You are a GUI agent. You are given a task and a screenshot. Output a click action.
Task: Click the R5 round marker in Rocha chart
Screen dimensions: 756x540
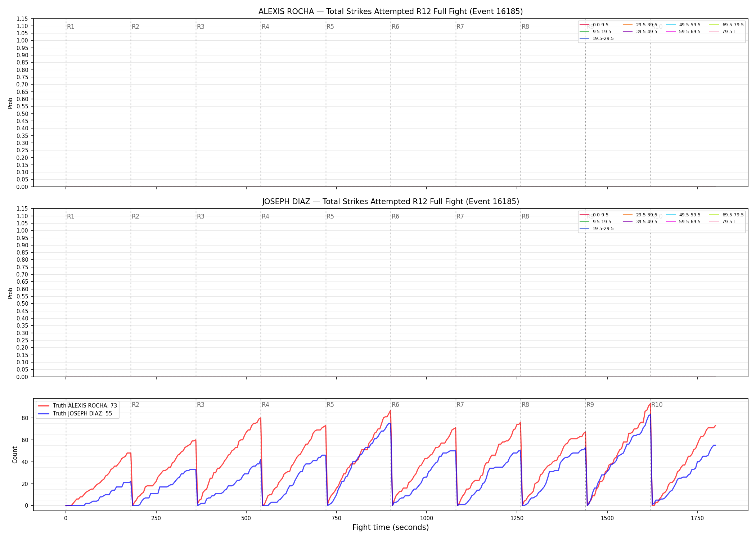click(330, 27)
